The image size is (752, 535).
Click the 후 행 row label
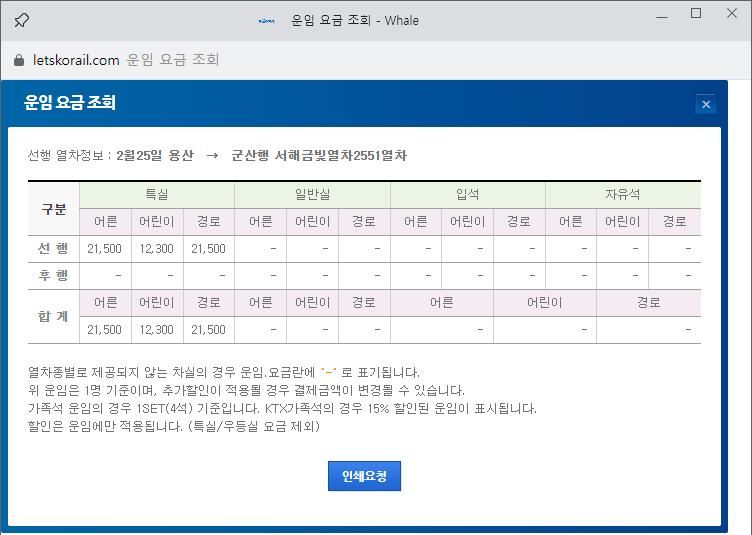pos(53,276)
